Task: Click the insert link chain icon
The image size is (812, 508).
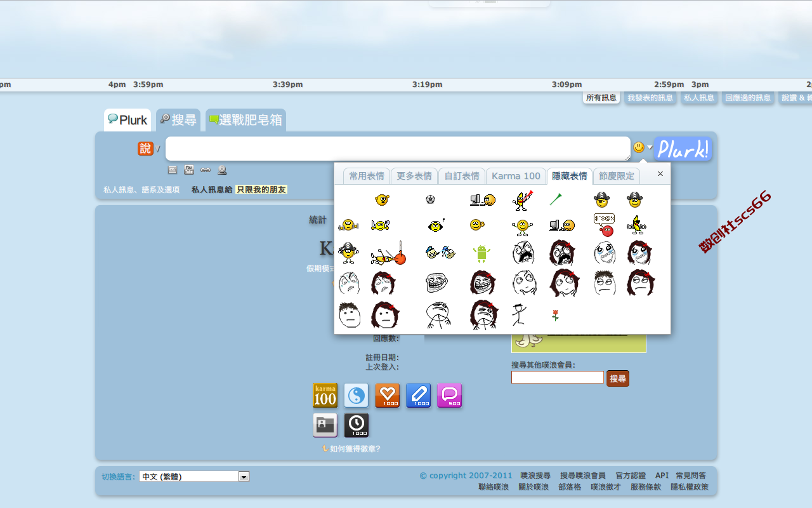Action: [206, 170]
